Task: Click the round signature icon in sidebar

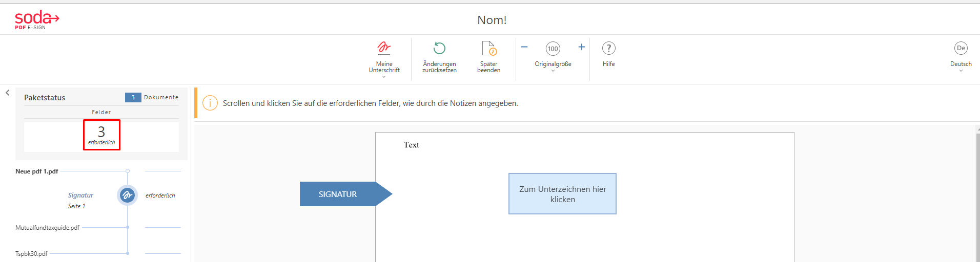Action: point(127,195)
